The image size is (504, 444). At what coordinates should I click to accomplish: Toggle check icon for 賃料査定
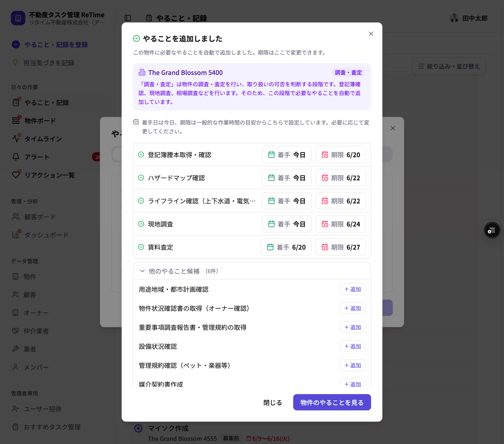coord(141,247)
